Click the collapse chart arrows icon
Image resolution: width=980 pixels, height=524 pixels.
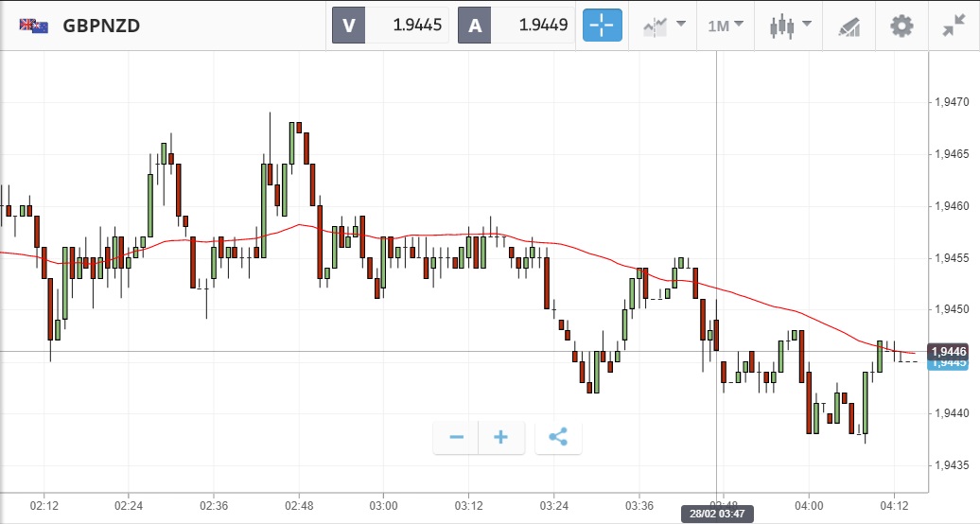[x=954, y=26]
